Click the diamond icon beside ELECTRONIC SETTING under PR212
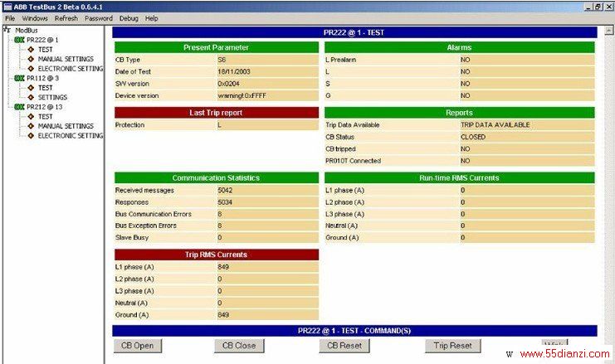The image size is (615, 364). tap(31, 136)
